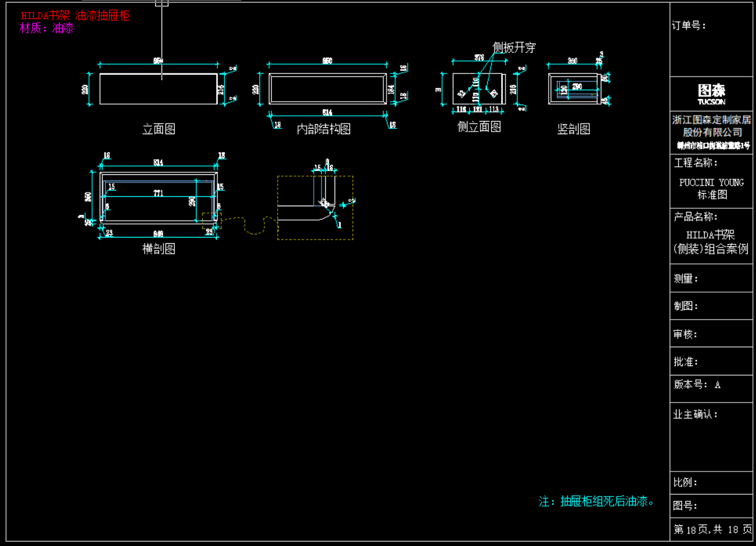Select the 立面图 view label
This screenshot has width=756, height=546.
click(x=158, y=129)
